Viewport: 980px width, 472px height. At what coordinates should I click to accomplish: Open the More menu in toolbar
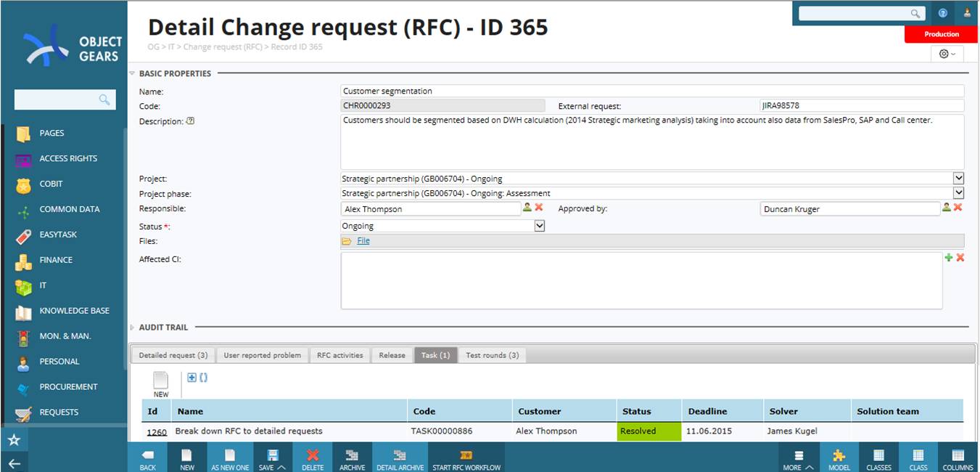click(798, 460)
